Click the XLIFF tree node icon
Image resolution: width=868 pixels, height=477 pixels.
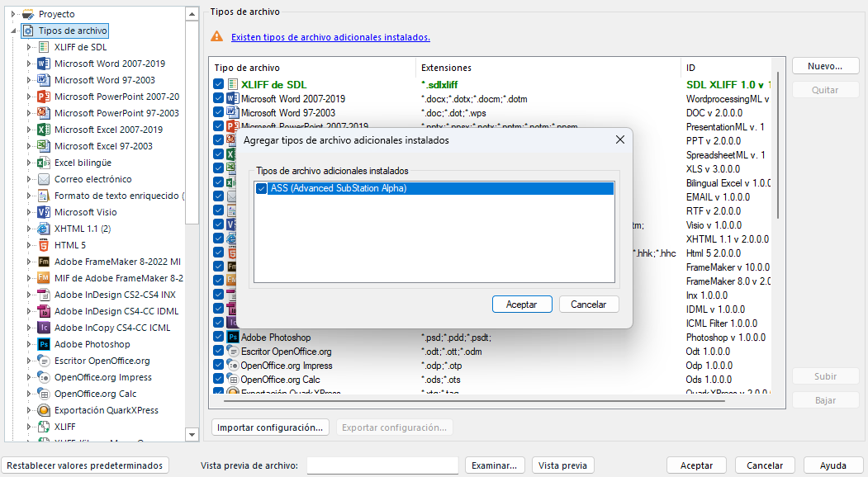pyautogui.click(x=44, y=427)
